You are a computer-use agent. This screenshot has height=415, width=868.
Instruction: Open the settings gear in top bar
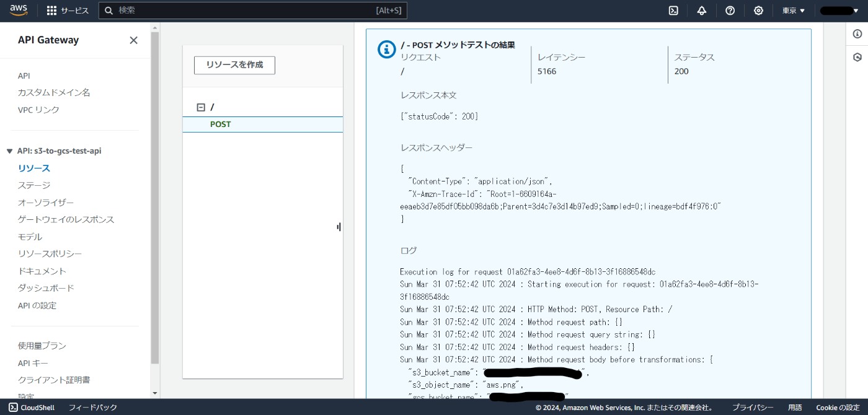click(x=758, y=11)
